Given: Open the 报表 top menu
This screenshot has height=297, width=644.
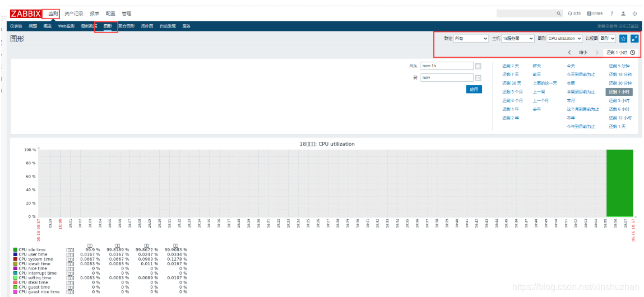Looking at the screenshot, I should coord(95,13).
